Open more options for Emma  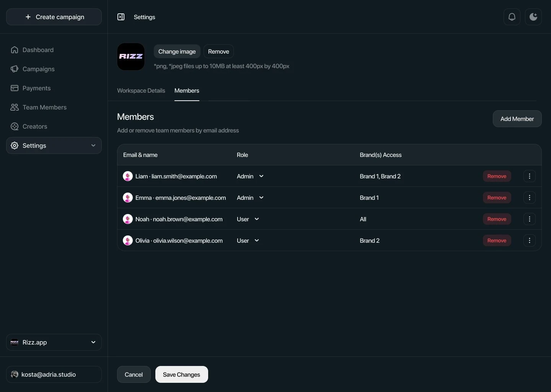click(x=530, y=198)
